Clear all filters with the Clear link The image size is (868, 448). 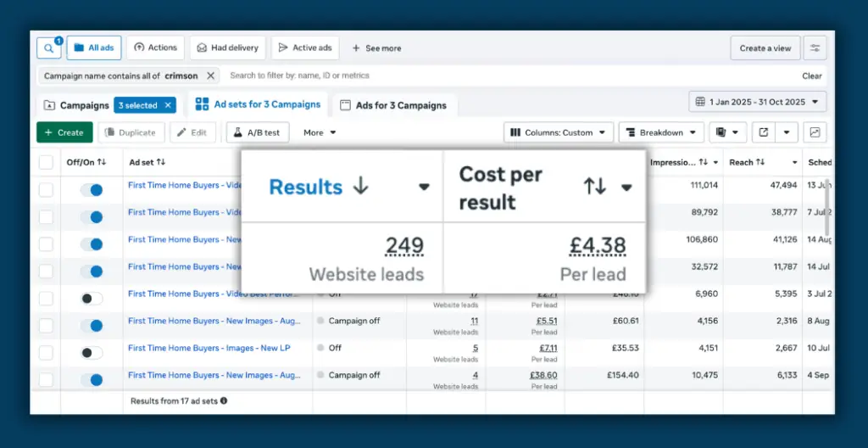[812, 76]
